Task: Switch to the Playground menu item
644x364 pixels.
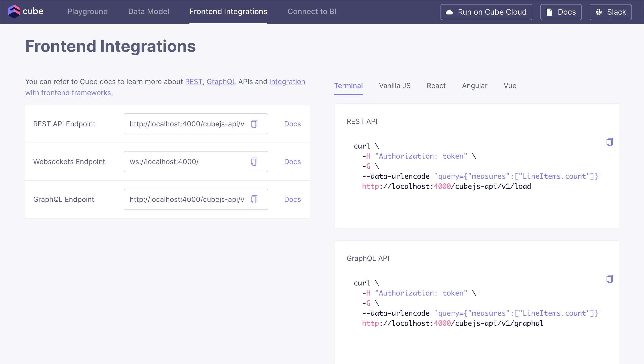Action: [x=88, y=12]
